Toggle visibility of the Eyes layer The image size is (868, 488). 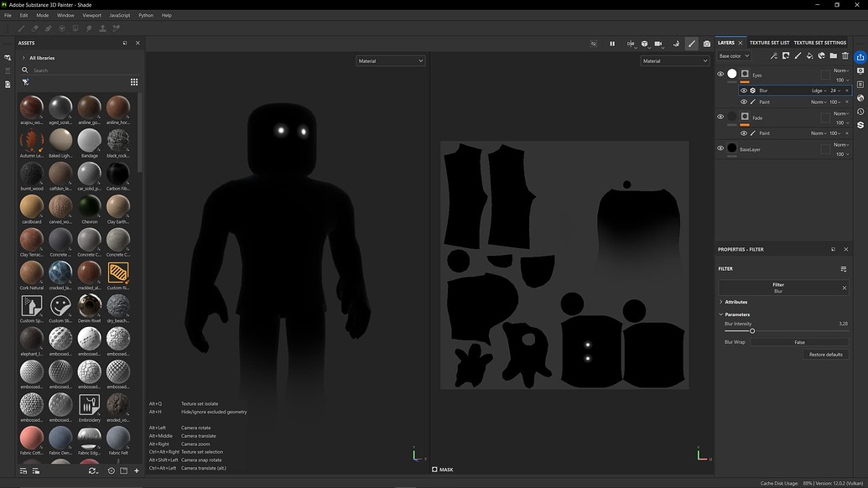tap(720, 74)
